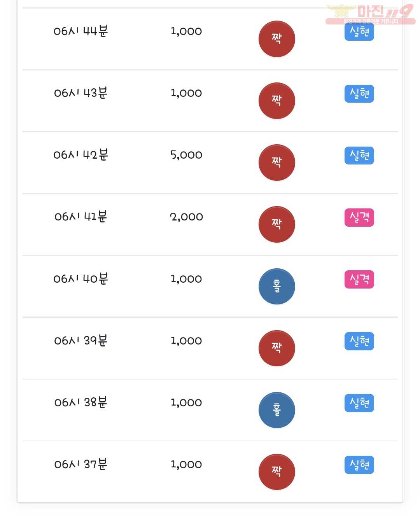This screenshot has width=420, height=516.
Task: Click the red 짝 circle for 06시 43분
Action: [x=277, y=101]
